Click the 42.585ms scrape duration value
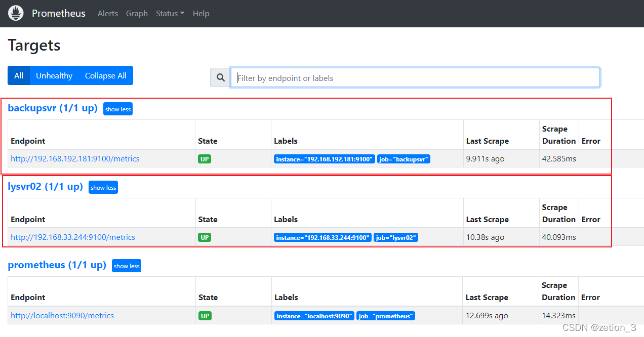Viewport: 644px width, 337px height. (x=559, y=159)
